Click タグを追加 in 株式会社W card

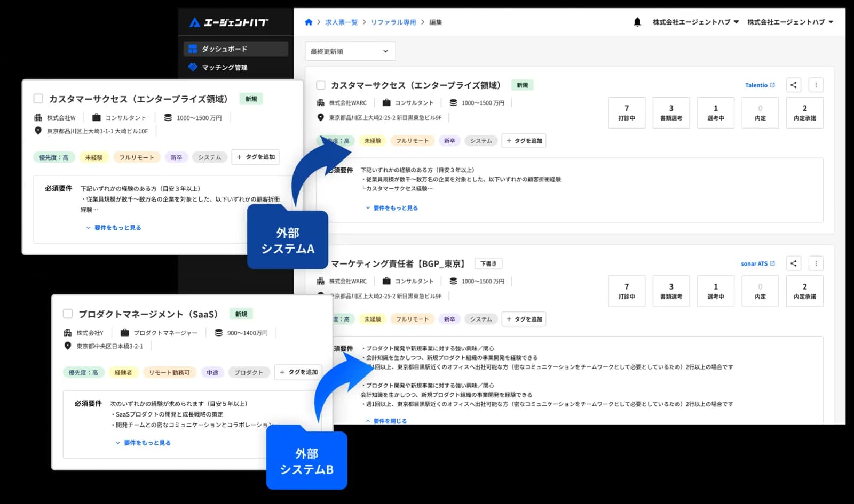[256, 157]
